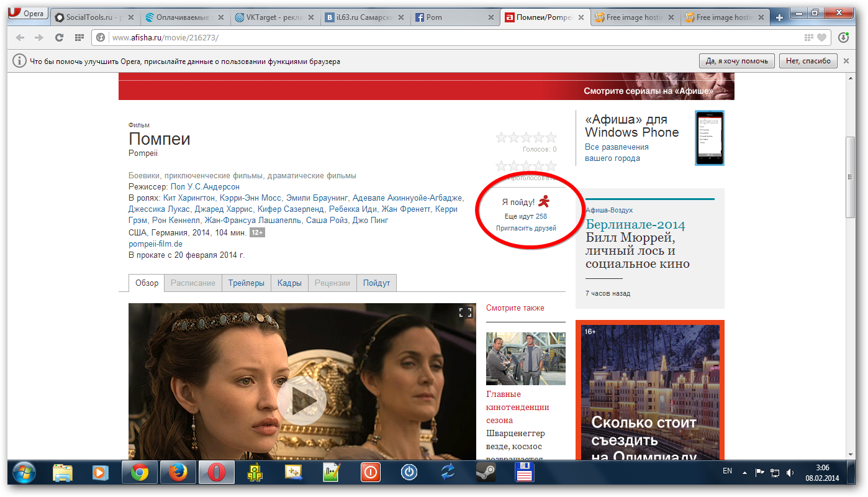868x497 pixels.
Task: Open actress Эмили Браунинг link
Action: (x=317, y=198)
